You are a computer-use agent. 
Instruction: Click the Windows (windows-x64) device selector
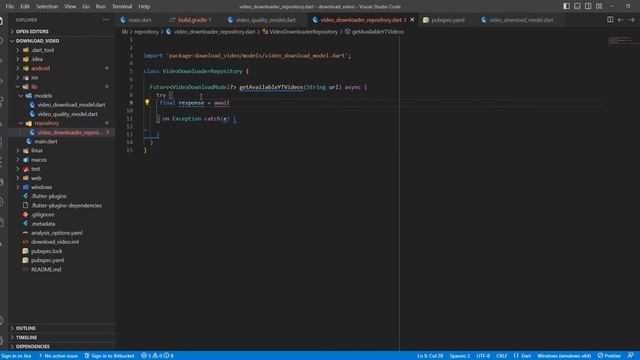[x=564, y=356]
